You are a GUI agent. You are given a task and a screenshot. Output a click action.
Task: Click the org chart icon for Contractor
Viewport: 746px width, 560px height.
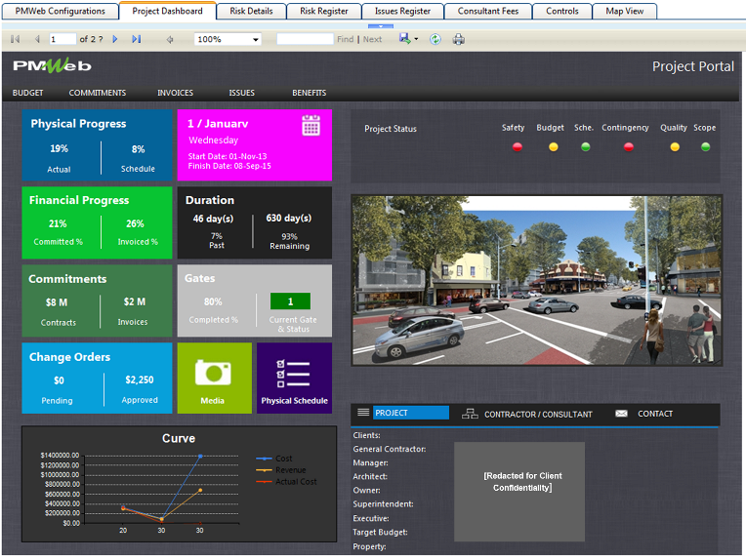pos(470,414)
